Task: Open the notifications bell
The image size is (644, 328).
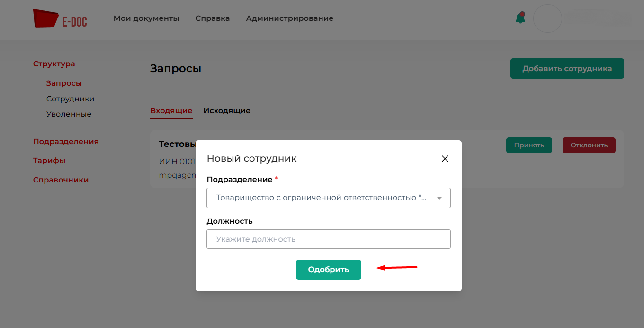Action: [x=520, y=18]
